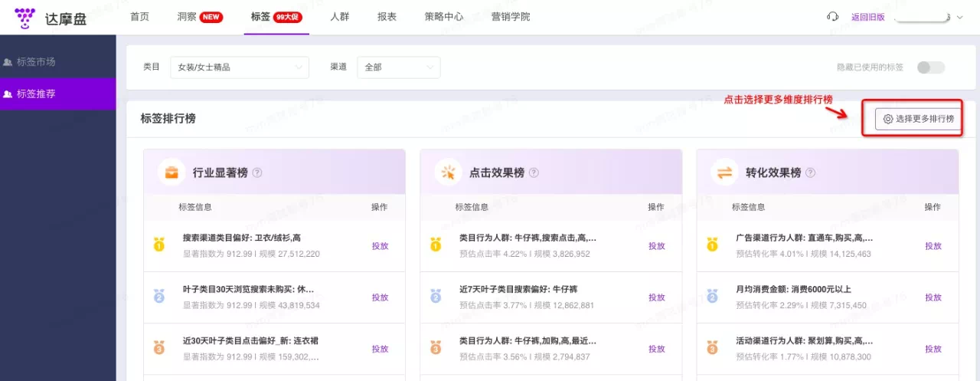This screenshot has width=980, height=381.
Task: Open the 策略中心 tab
Action: tap(444, 17)
